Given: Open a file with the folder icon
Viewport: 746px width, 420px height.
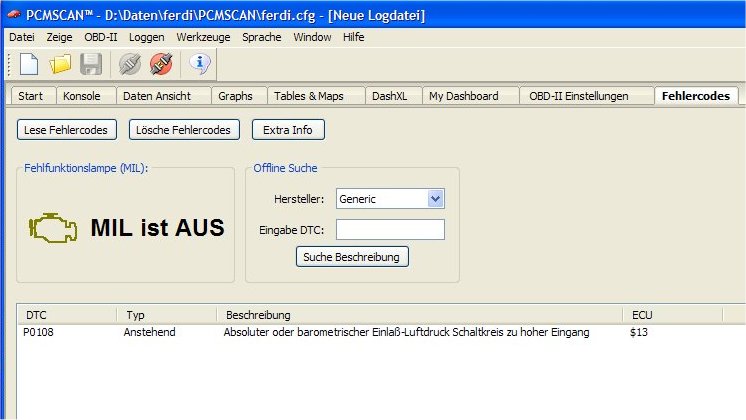Looking at the screenshot, I should [60, 65].
